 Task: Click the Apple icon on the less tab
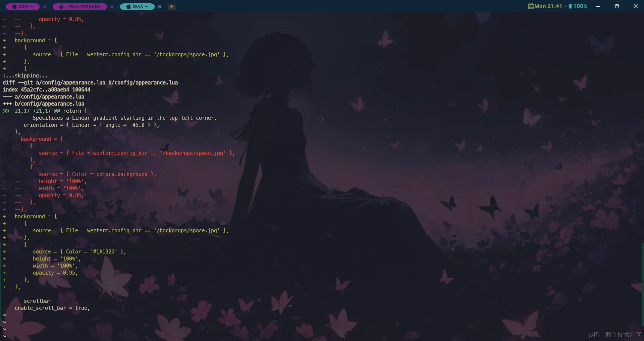point(128,7)
